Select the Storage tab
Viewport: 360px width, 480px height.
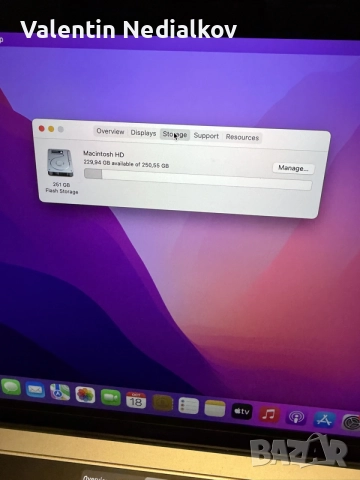click(175, 135)
